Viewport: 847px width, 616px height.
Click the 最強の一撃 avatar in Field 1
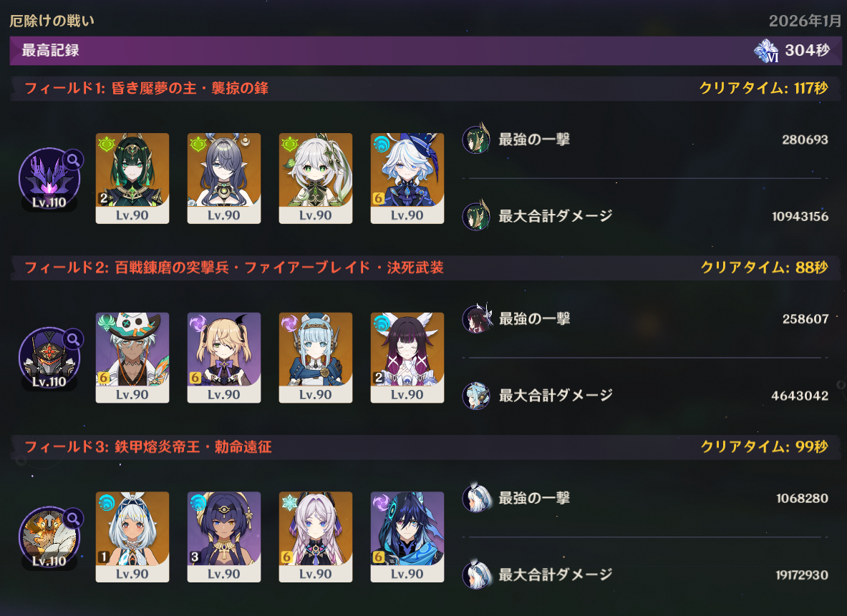476,139
